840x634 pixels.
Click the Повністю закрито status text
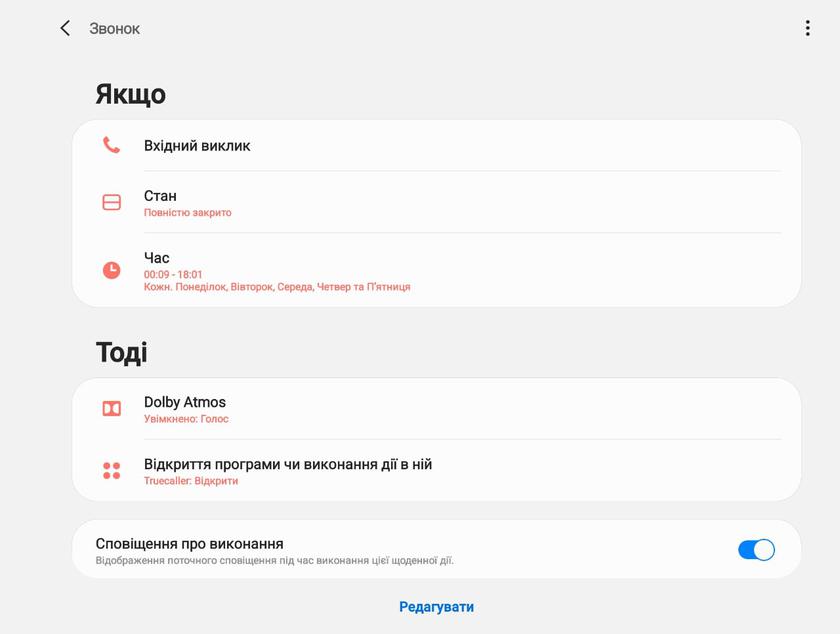coord(188,213)
